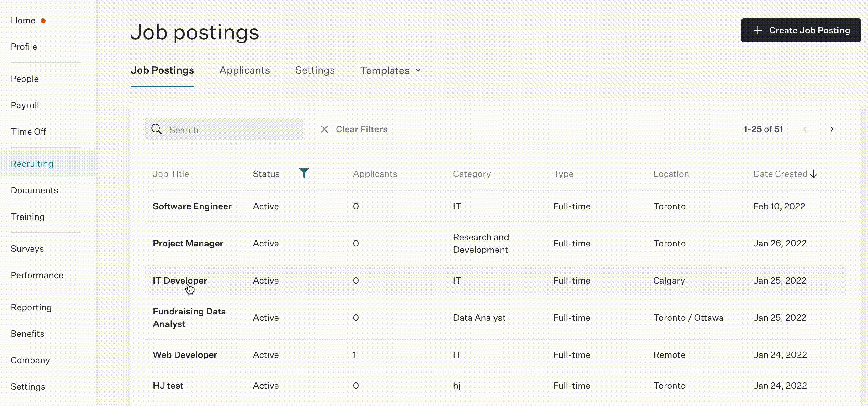Expand the Templates dropdown chevron
The image size is (868, 406).
click(418, 70)
